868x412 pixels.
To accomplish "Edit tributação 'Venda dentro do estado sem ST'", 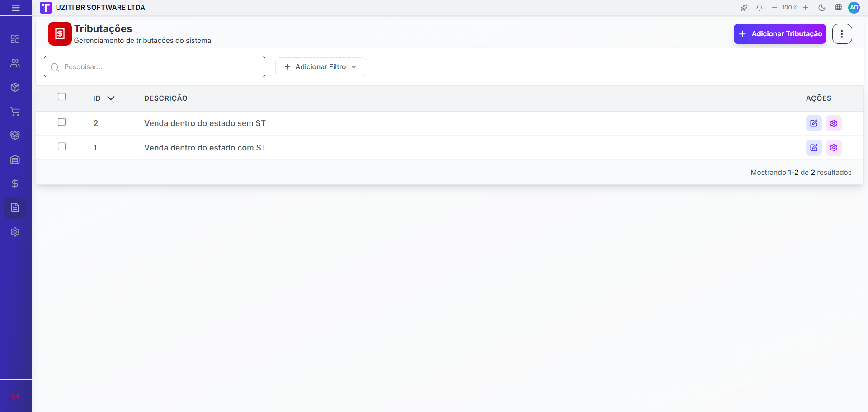I will coord(814,123).
